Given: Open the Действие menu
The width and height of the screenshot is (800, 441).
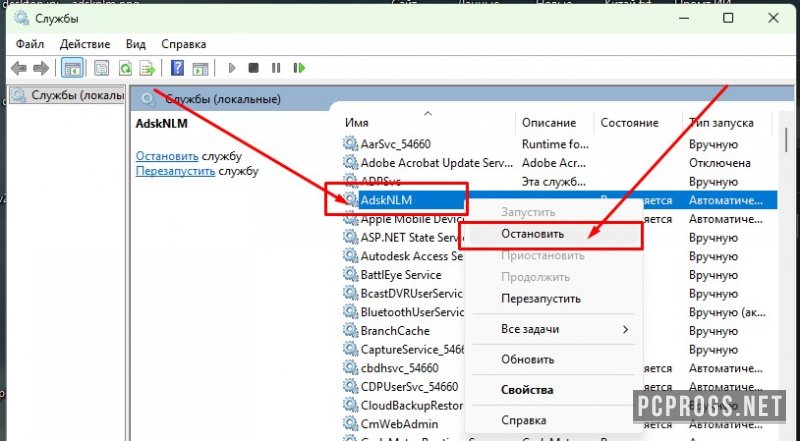Looking at the screenshot, I should (x=85, y=44).
